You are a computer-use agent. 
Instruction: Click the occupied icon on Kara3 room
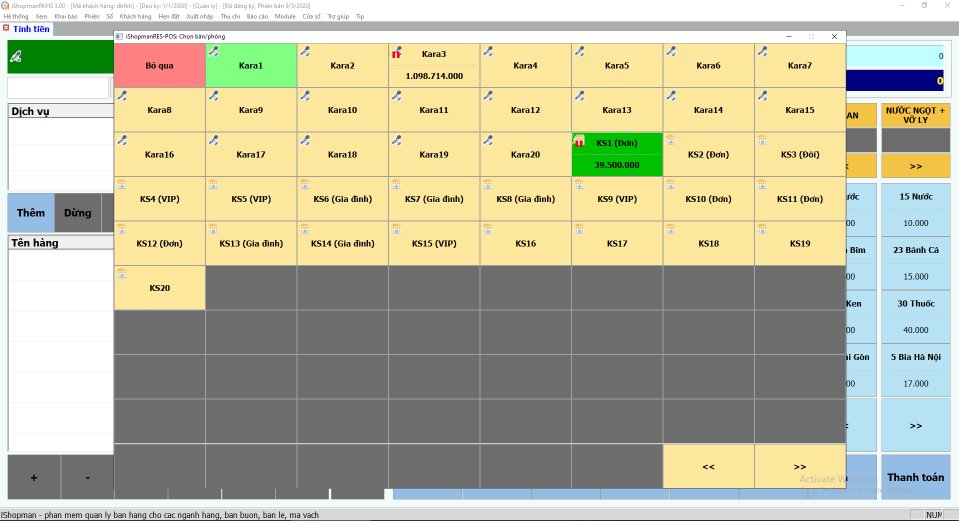pyautogui.click(x=396, y=53)
